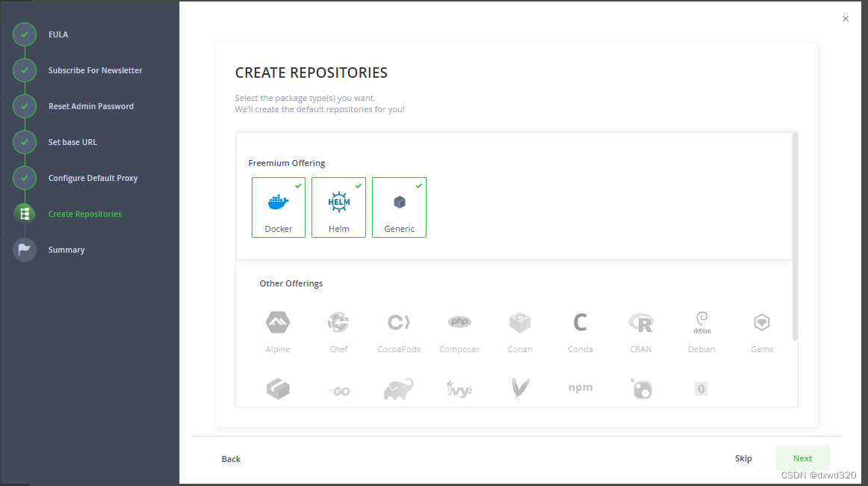Image resolution: width=868 pixels, height=486 pixels.
Task: Click the Summary step flag icon
Action: click(25, 250)
